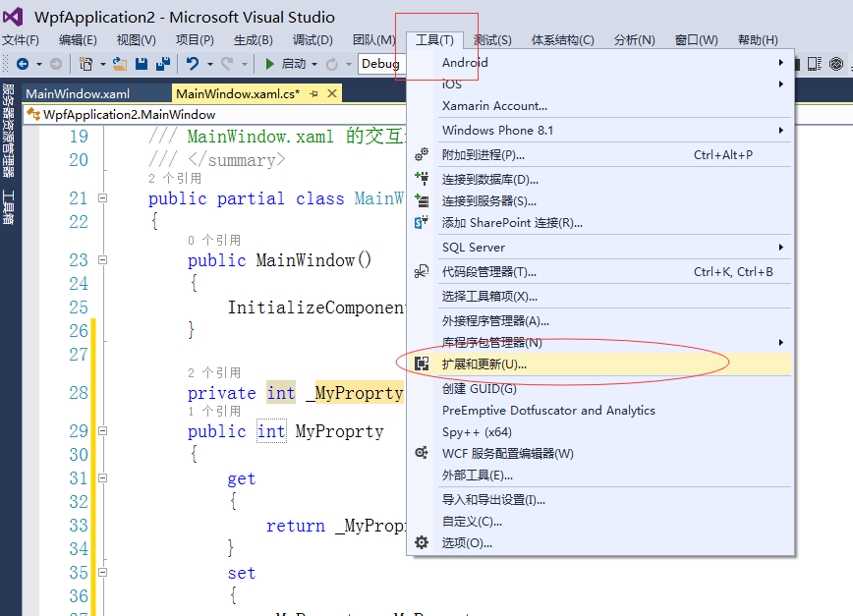The image size is (853, 616).
Task: Open the 帮助(H) menu
Action: [x=758, y=40]
